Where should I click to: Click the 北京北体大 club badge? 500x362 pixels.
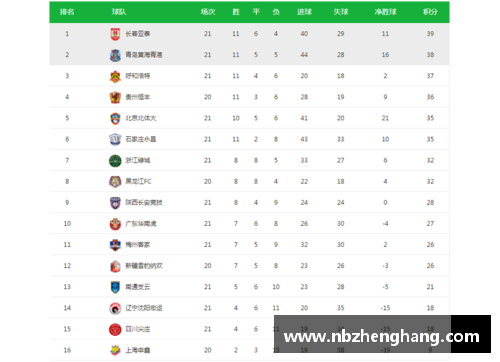pos(115,118)
